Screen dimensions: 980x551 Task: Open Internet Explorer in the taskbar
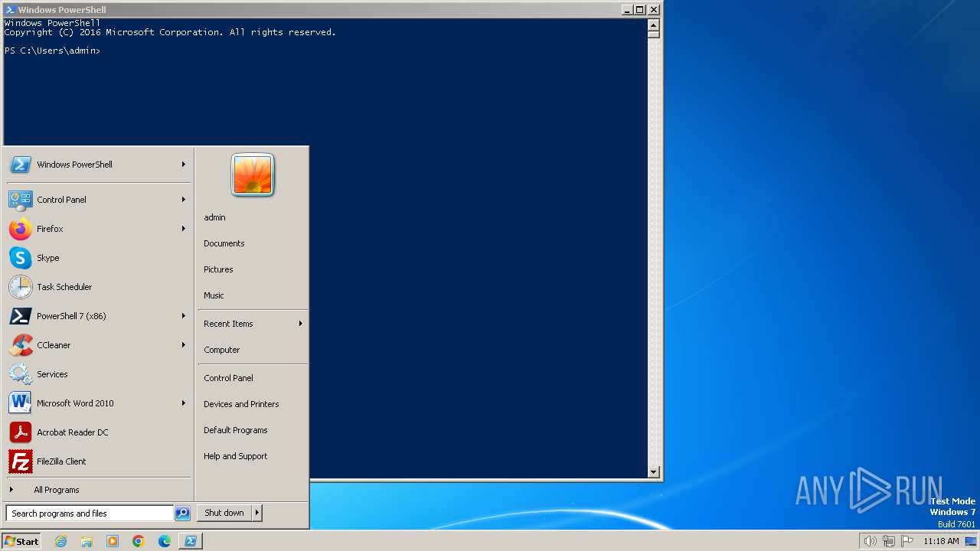pyautogui.click(x=61, y=541)
